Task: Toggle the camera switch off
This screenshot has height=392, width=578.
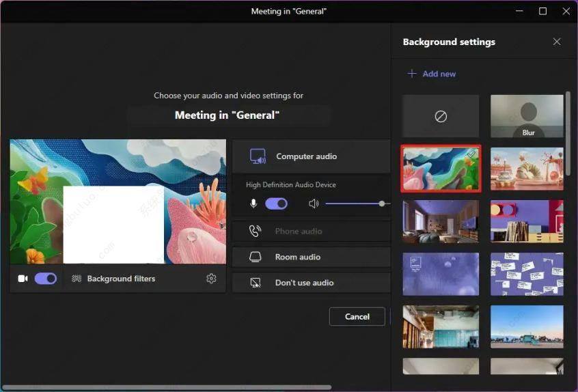Action: [x=46, y=279]
